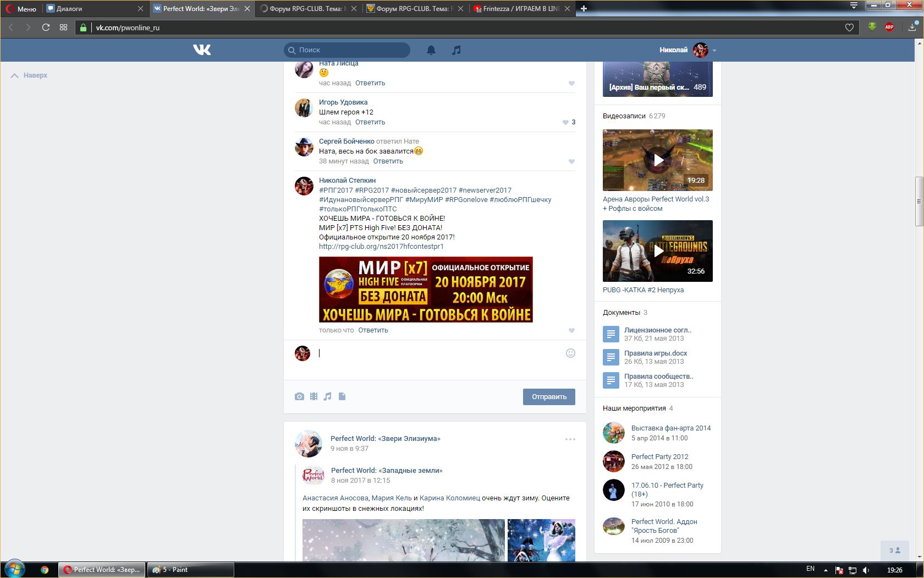Show hidden system tray icons

[825, 570]
